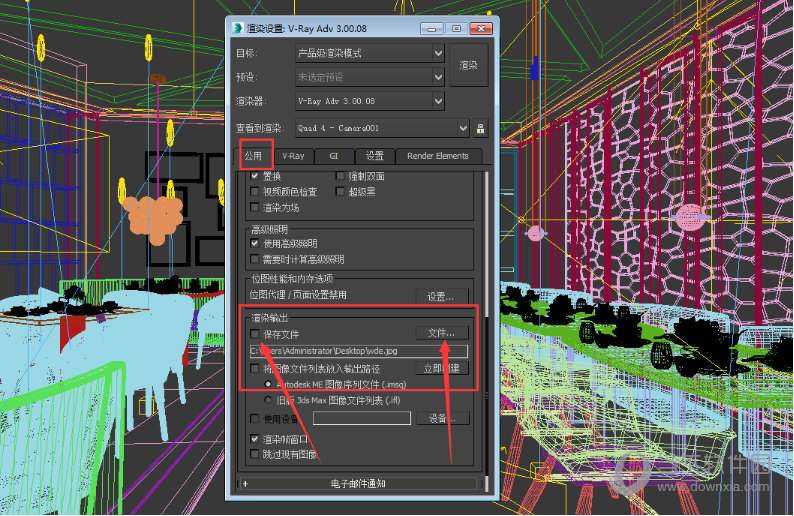794x516 pixels.
Task: Toggle the lock icon beside view to render
Action: pos(480,128)
